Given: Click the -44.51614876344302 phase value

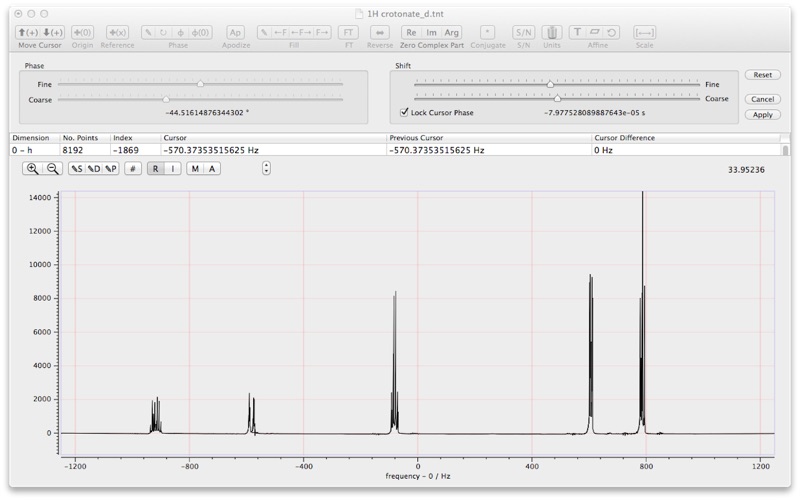Looking at the screenshot, I should point(207,113).
